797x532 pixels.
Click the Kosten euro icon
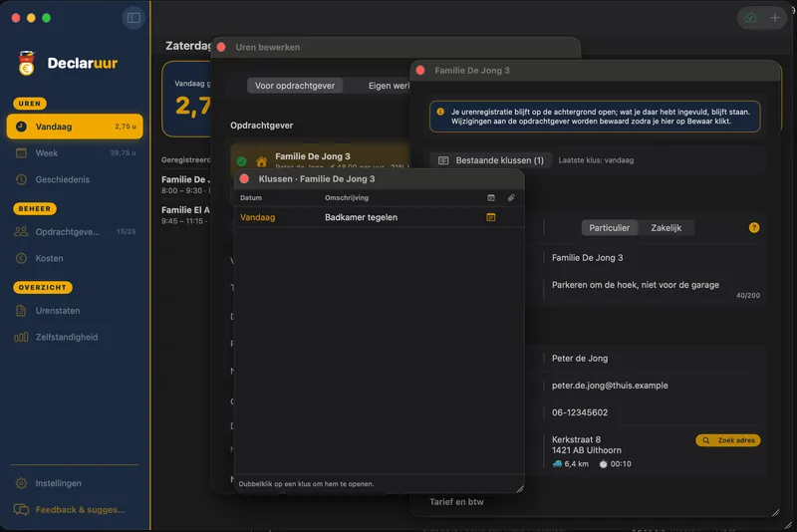click(x=21, y=258)
